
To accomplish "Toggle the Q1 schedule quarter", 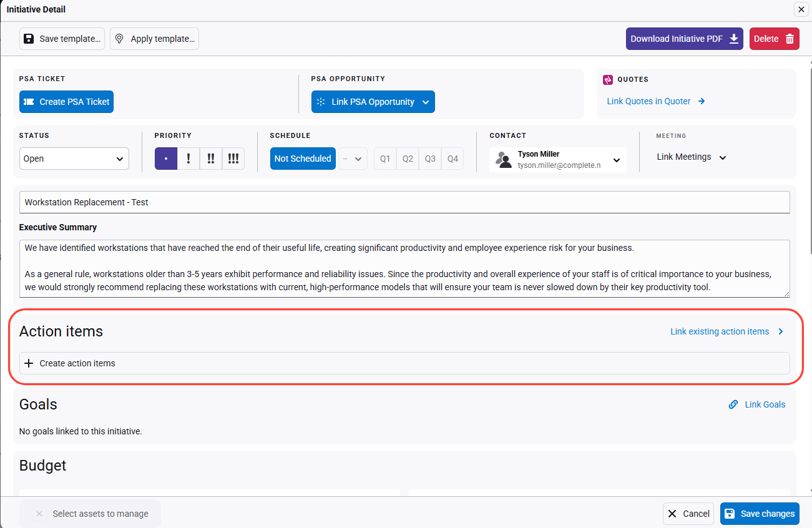I will click(x=385, y=159).
